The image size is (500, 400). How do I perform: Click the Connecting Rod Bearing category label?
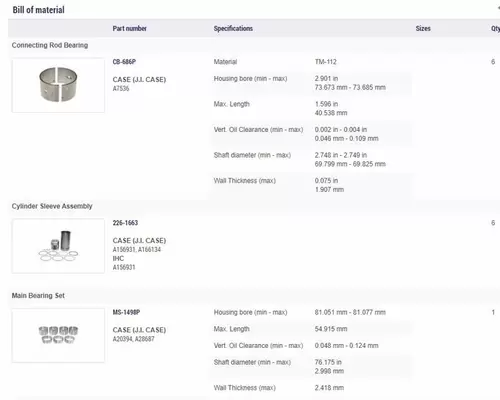[x=50, y=45]
